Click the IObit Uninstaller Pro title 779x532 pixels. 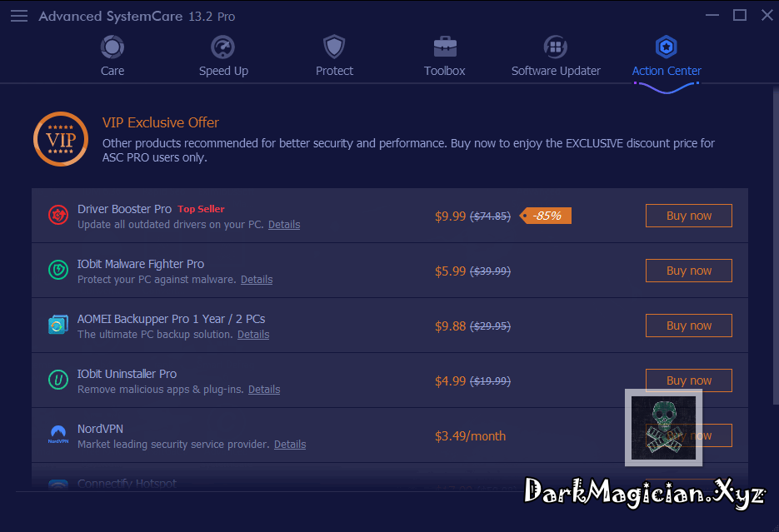pos(127,374)
